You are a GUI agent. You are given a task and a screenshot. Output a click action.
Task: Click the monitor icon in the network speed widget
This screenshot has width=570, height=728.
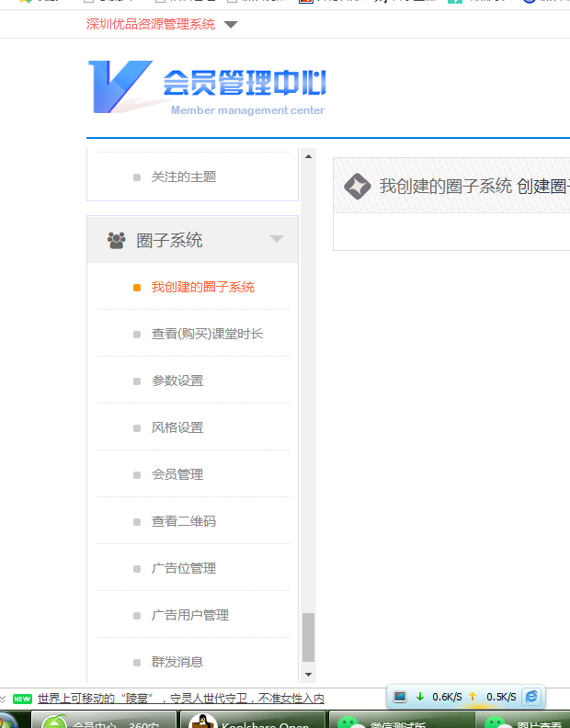(x=400, y=697)
